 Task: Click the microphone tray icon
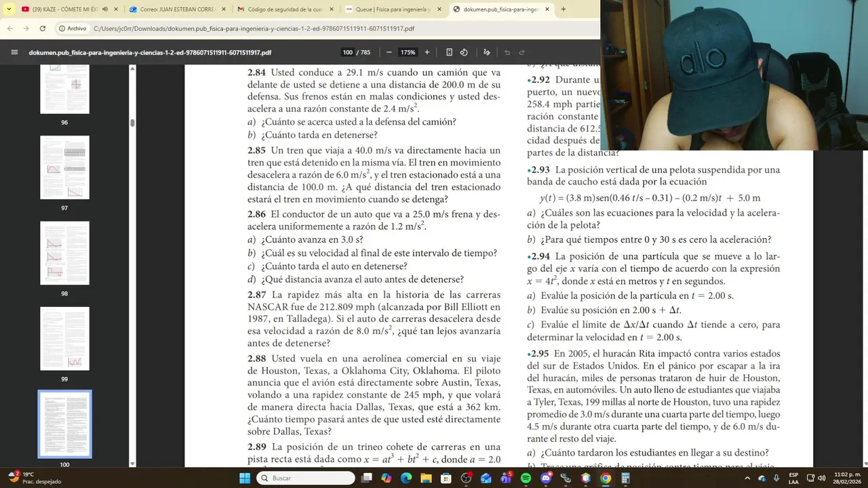click(776, 478)
